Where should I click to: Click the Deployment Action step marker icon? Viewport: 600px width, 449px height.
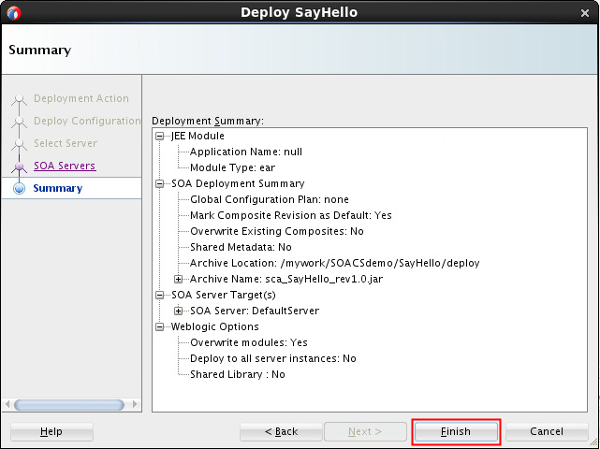18,99
